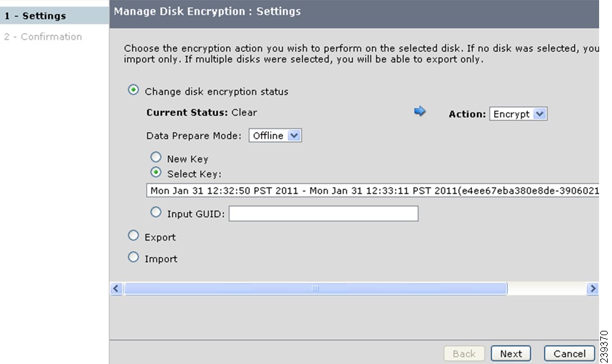Click the left arrow of horizontal scrollbar
612x364 pixels.
(x=116, y=288)
